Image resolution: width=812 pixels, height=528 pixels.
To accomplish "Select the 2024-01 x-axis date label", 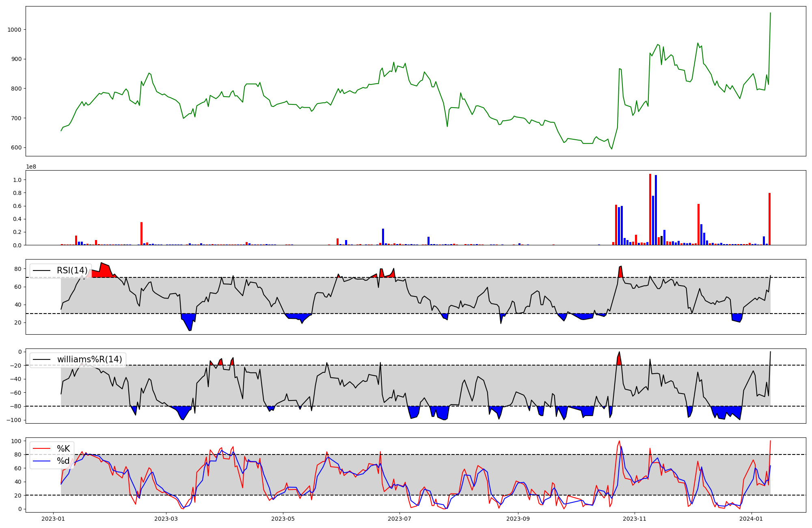I will [x=752, y=519].
